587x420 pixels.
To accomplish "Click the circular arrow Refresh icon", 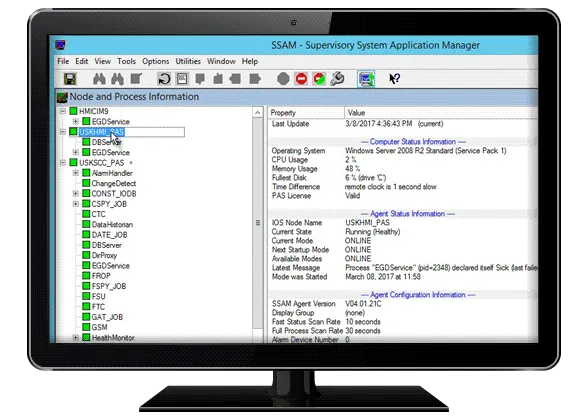I will [x=164, y=79].
